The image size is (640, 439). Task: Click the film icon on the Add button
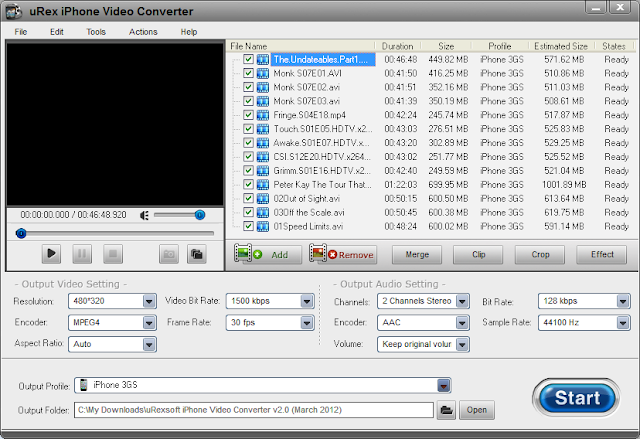[x=243, y=253]
